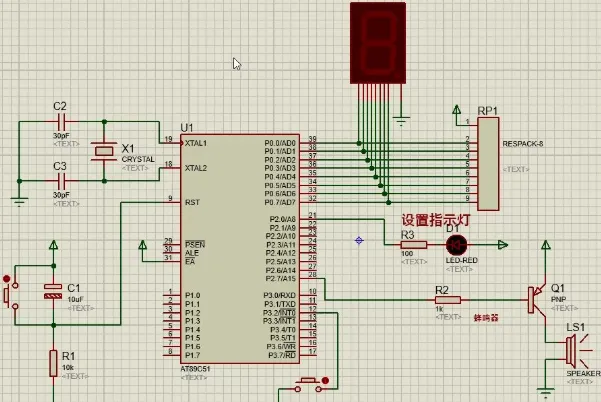Click the P1.7 pin label

click(192, 355)
